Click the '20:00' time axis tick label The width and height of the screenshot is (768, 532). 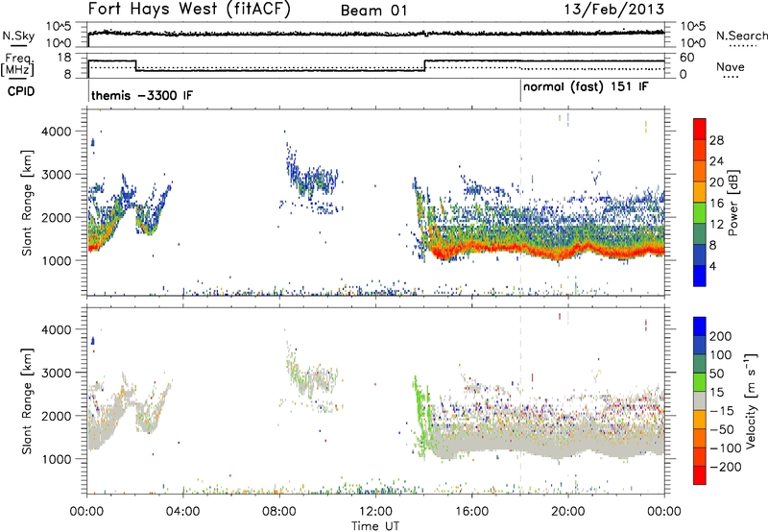(568, 512)
